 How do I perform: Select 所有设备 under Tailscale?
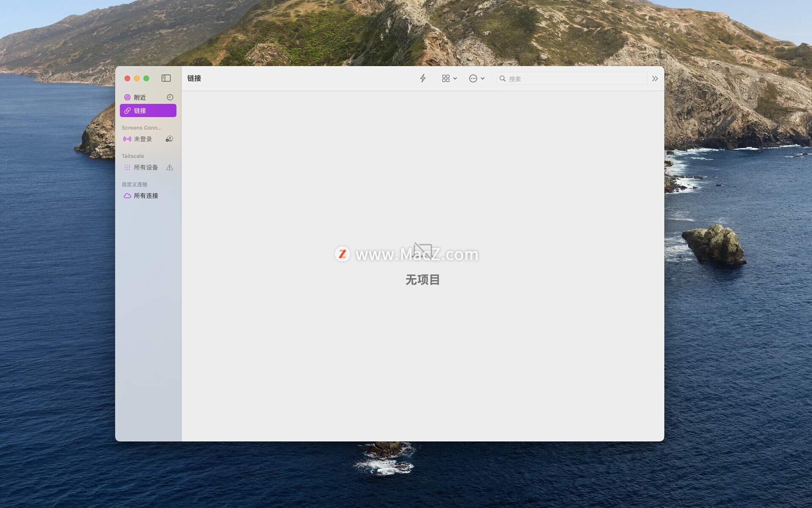145,168
